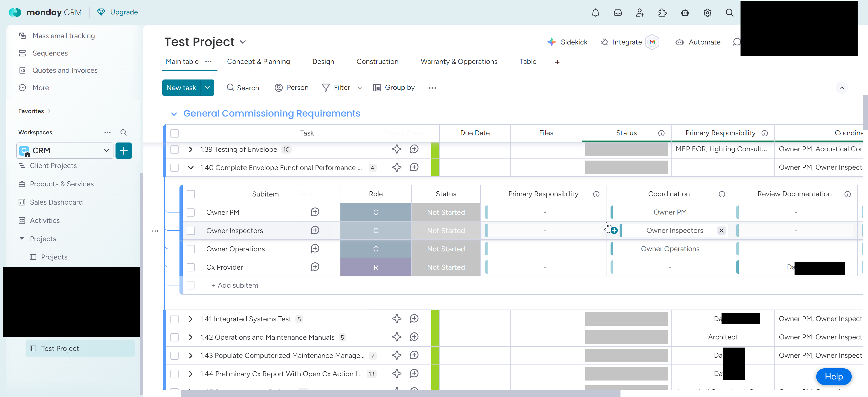The width and height of the screenshot is (868, 397).
Task: Expand subitems for 1.39 Testing of Envelope
Action: click(x=191, y=149)
